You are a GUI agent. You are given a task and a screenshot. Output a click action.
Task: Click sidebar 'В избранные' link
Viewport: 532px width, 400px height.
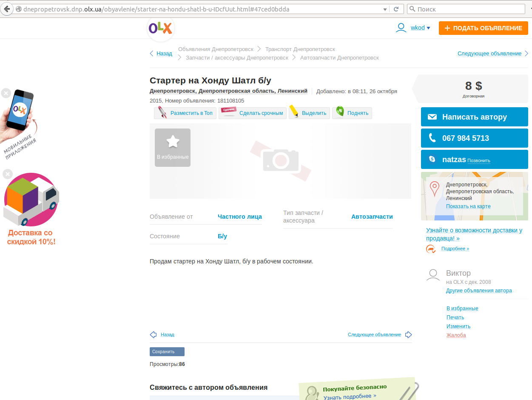coord(462,309)
